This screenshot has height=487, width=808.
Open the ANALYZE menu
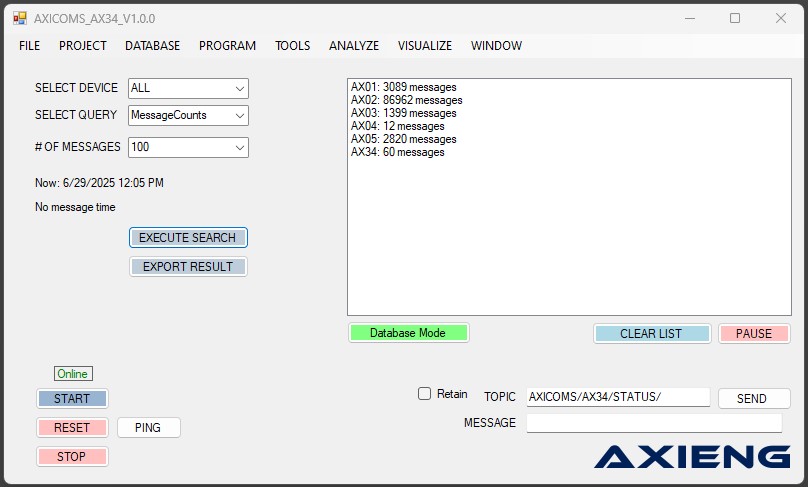coord(354,46)
